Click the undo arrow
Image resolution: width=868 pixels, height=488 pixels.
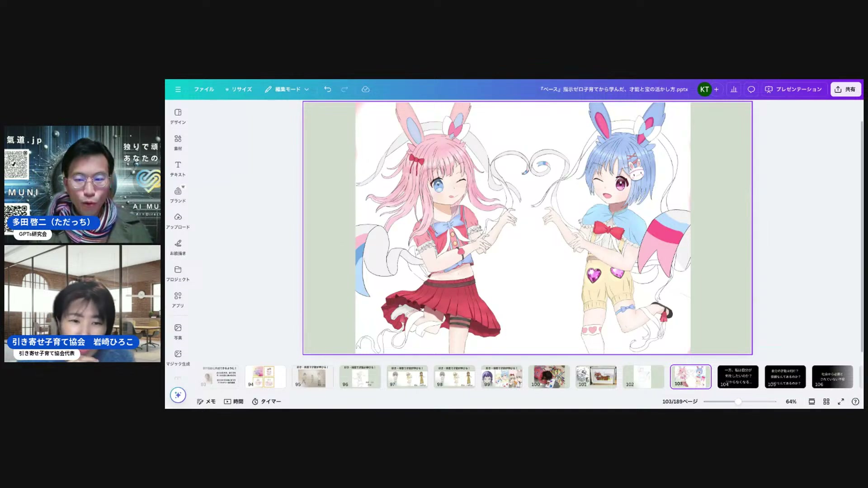[328, 89]
